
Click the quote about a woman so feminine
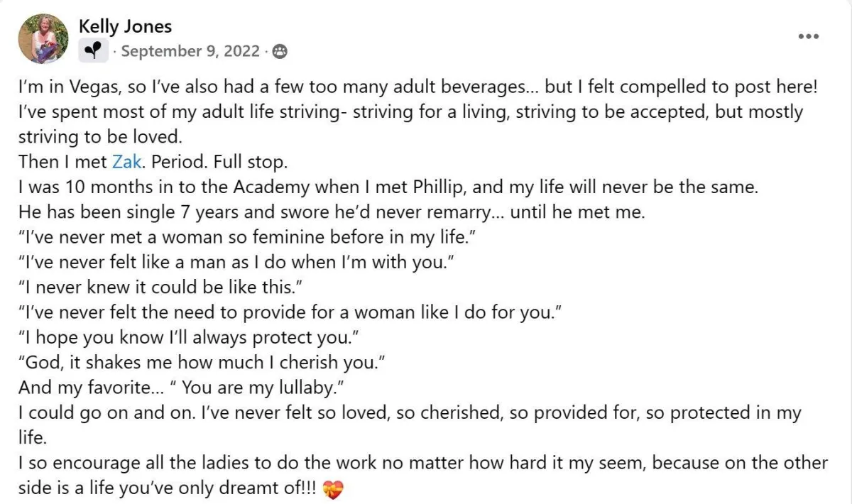click(246, 238)
